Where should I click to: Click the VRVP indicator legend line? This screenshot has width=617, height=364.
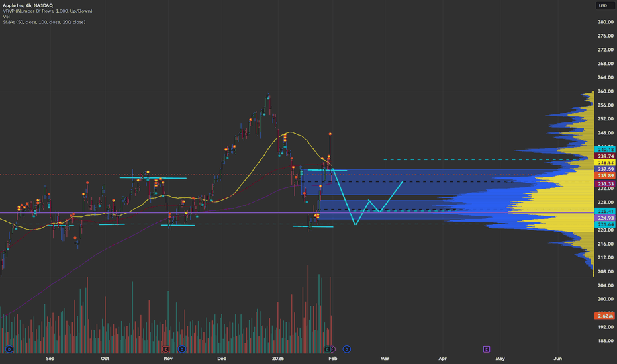pos(48,11)
